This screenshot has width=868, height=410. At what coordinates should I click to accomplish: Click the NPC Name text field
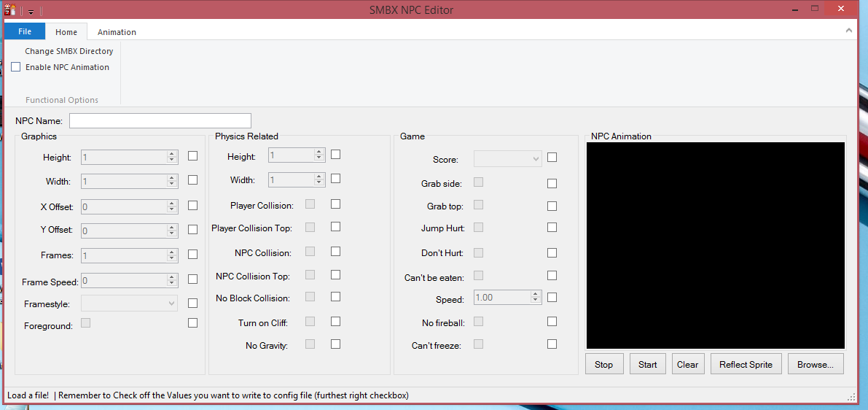click(x=160, y=121)
